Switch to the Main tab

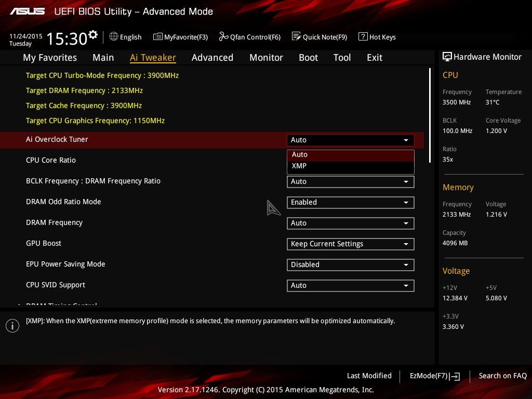(x=103, y=58)
